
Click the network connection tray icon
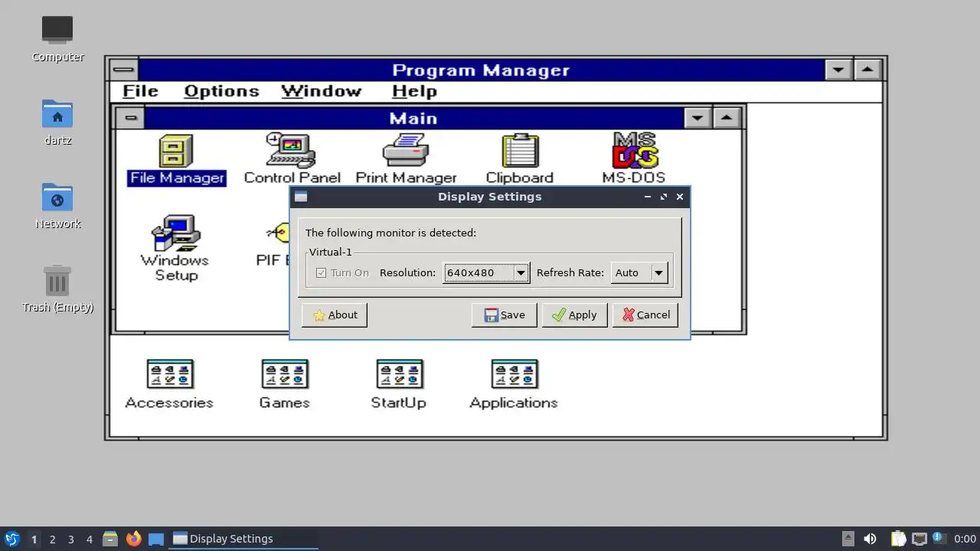[x=919, y=539]
